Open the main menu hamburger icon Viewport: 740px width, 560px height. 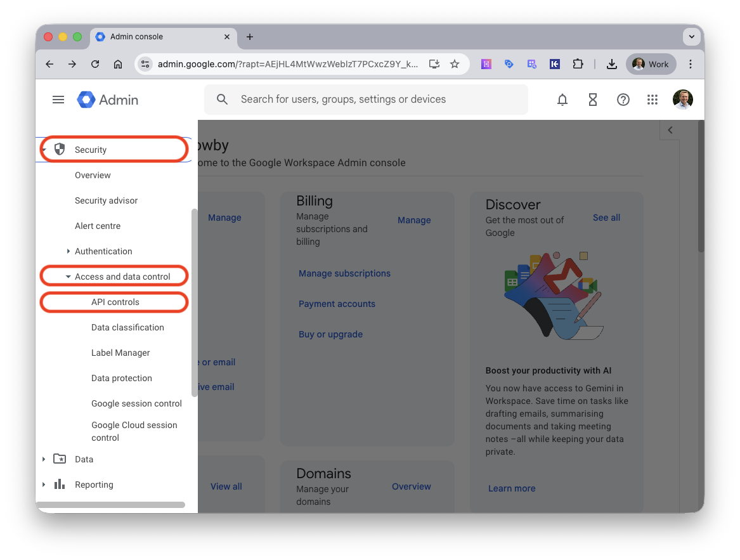(58, 100)
